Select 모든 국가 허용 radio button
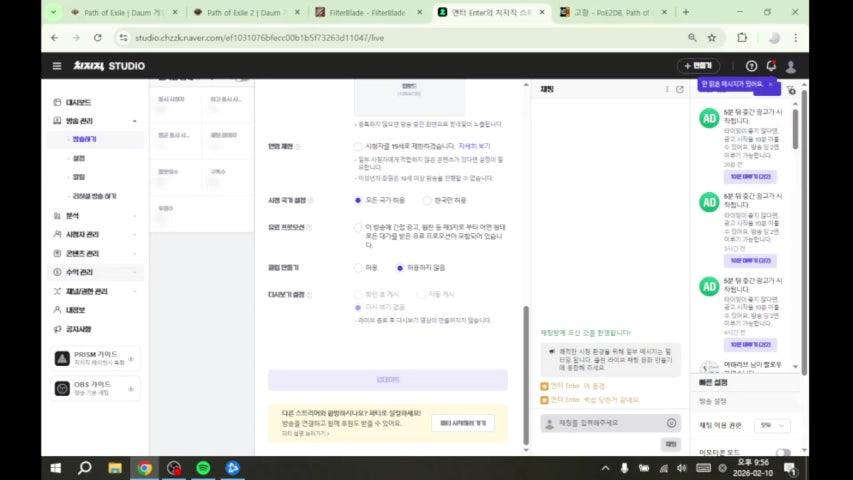This screenshot has width=853, height=480. pos(357,200)
